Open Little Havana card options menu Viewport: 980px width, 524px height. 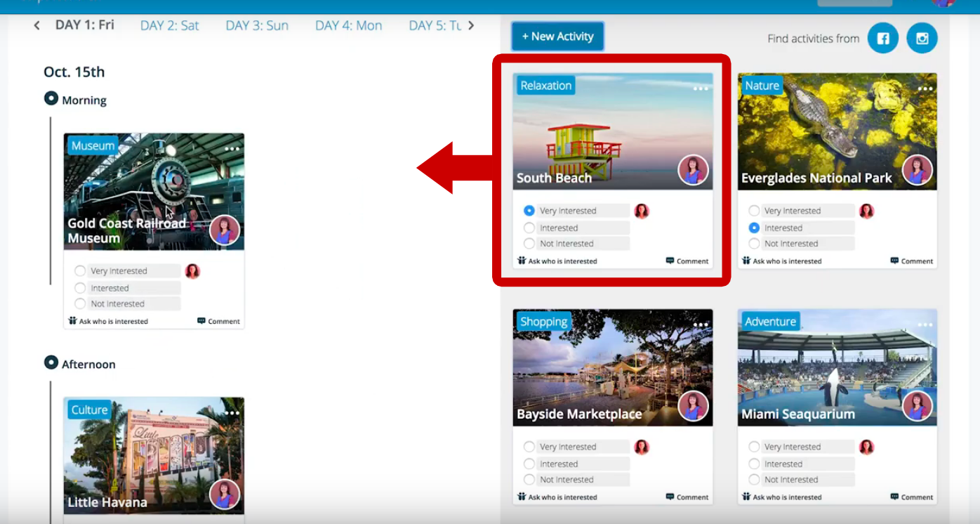click(232, 412)
